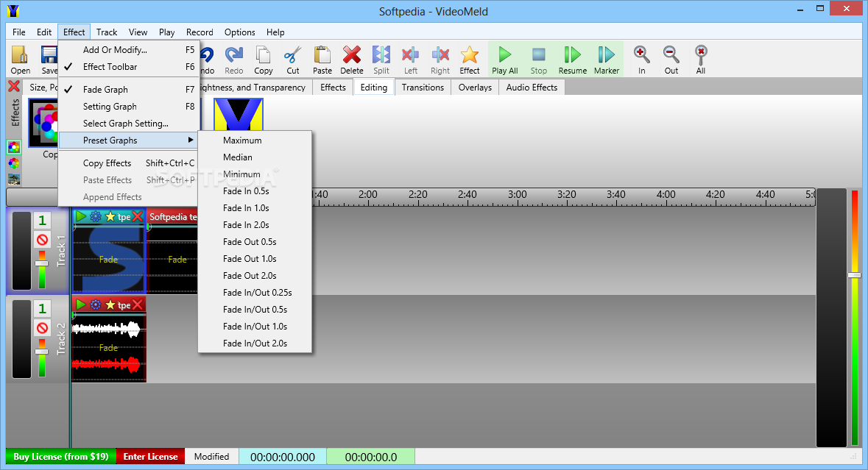This screenshot has height=470, width=868.
Task: Click the Copy toolbar icon
Action: (263, 60)
